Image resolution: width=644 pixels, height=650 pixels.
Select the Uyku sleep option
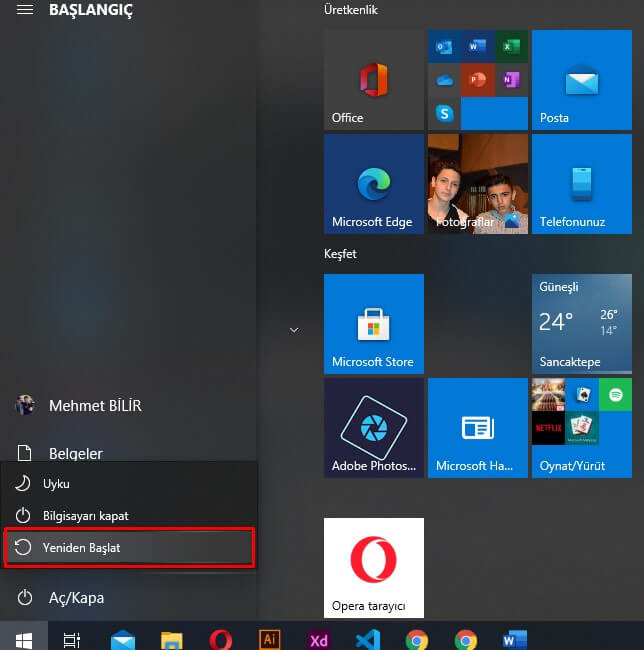point(128,483)
